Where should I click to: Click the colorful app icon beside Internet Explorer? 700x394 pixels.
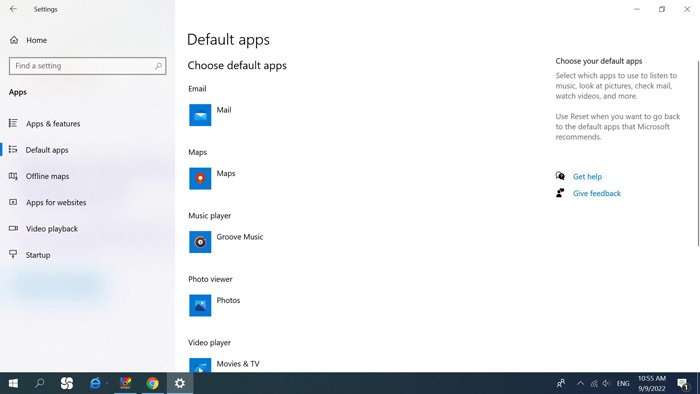click(x=125, y=383)
